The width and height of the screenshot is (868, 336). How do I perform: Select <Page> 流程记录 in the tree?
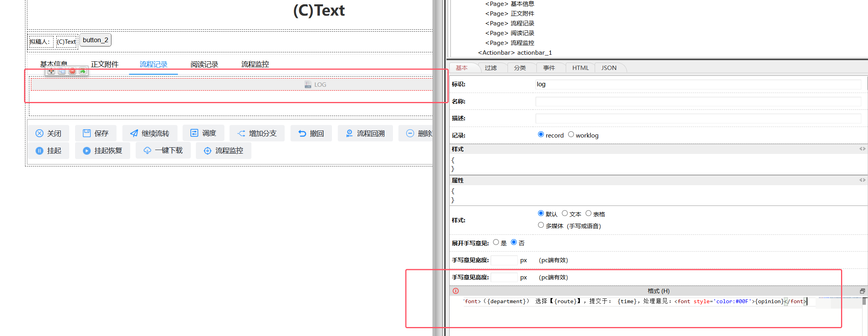click(510, 23)
